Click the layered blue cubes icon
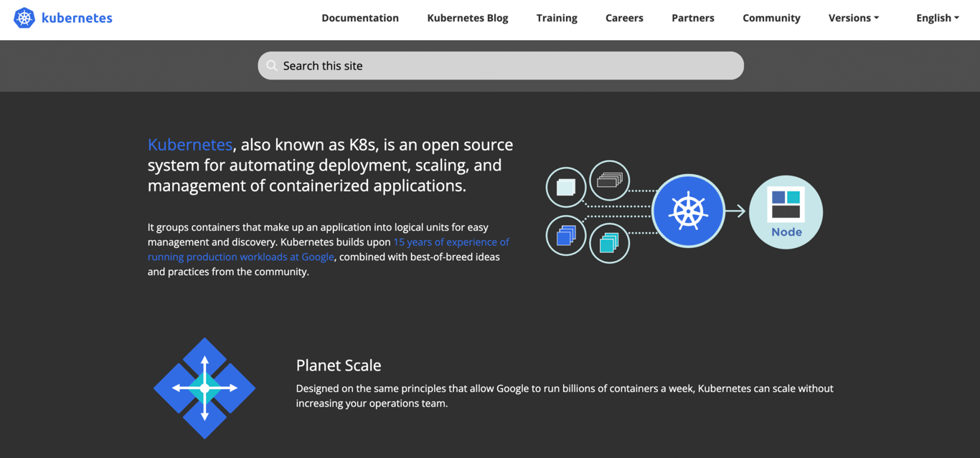 566,236
